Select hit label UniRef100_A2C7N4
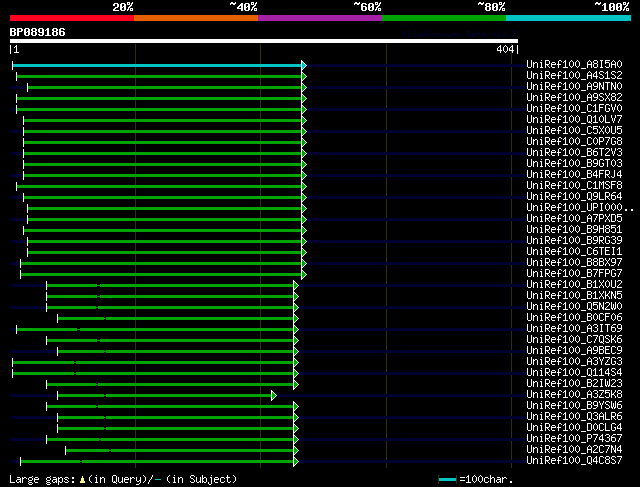Image resolution: width=640 pixels, height=487 pixels. point(574,450)
